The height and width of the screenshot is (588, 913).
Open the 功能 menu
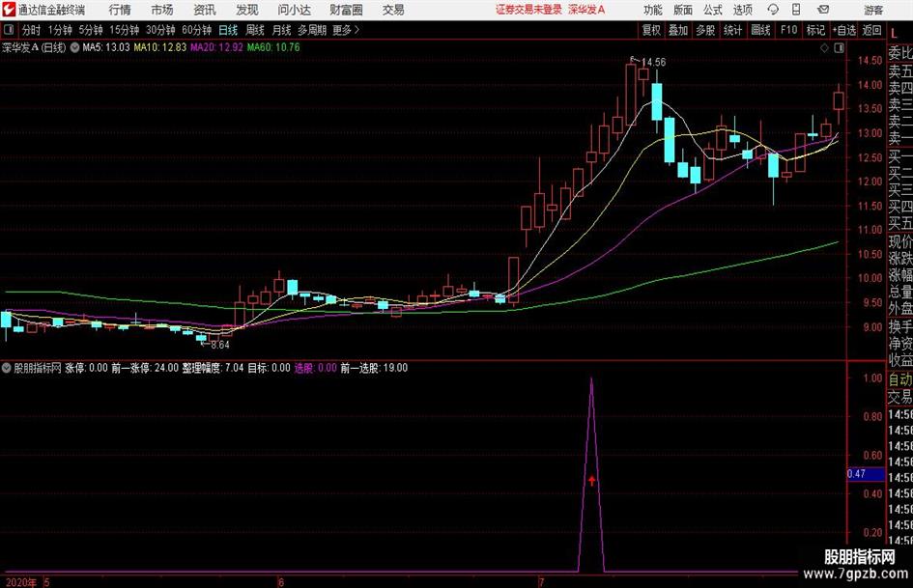coord(653,10)
